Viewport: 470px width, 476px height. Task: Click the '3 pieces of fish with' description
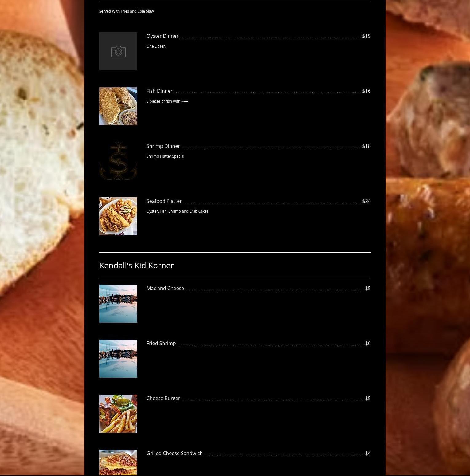pos(167,101)
